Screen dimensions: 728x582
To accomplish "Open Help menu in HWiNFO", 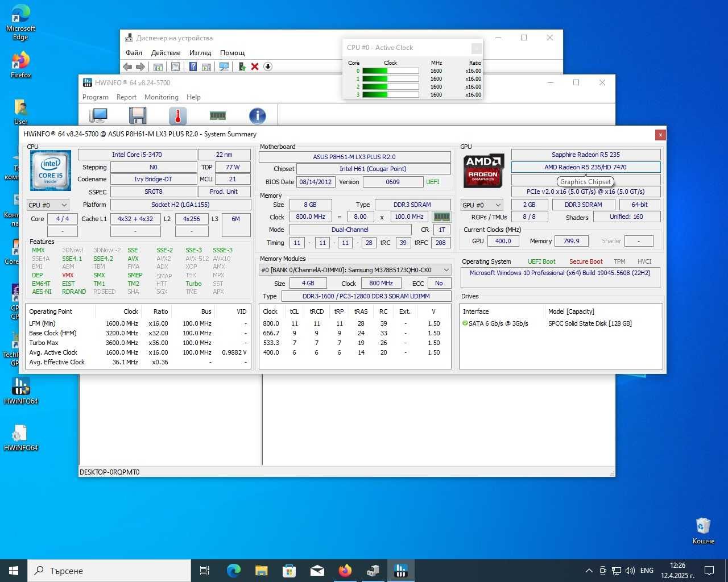I will (x=193, y=97).
